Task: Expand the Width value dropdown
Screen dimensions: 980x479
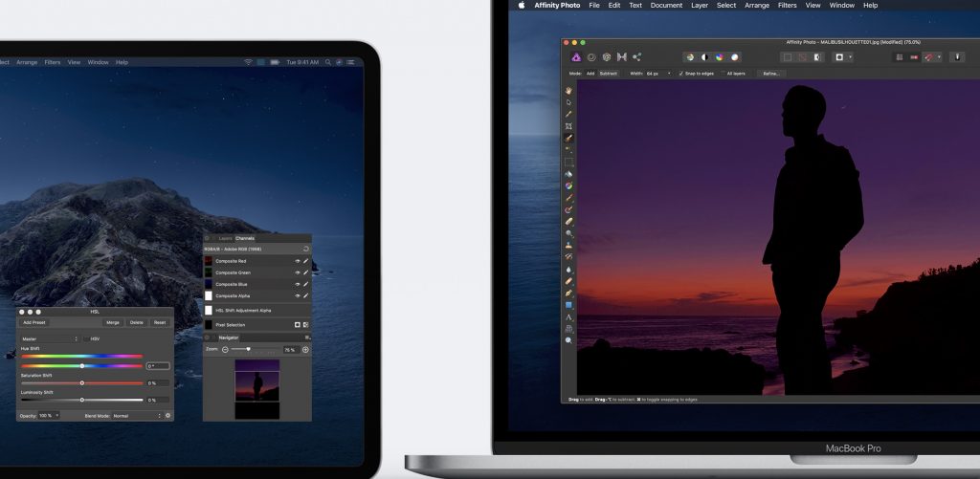Action: (x=668, y=74)
